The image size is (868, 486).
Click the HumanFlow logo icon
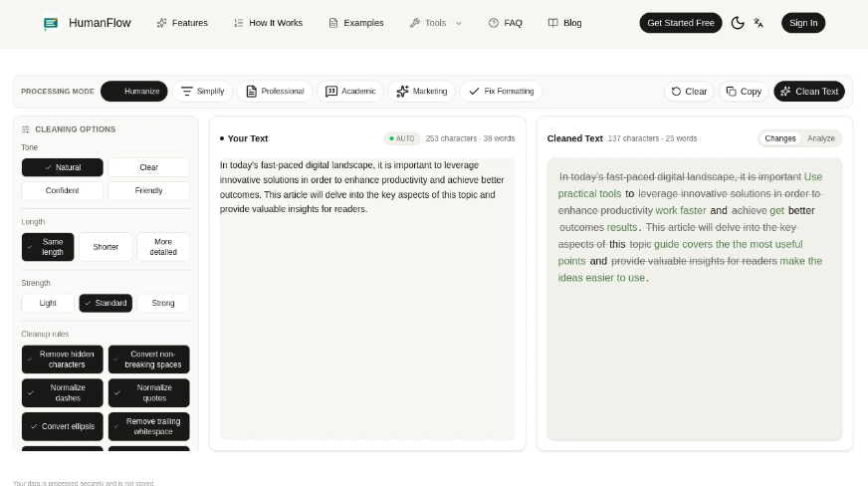(51, 23)
